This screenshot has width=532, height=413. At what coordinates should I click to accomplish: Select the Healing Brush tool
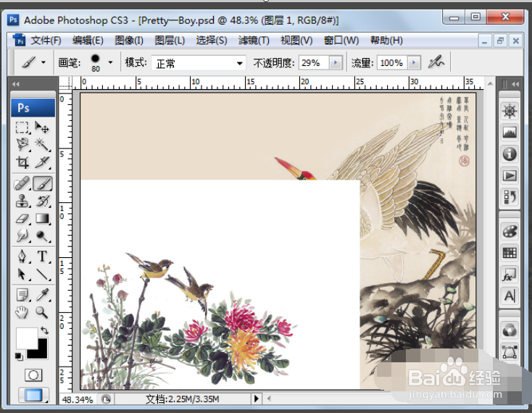(x=22, y=184)
